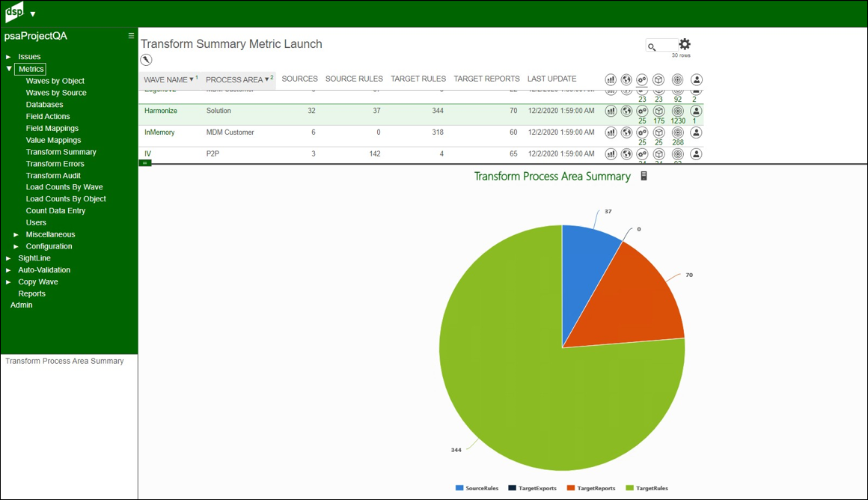Expand the Miscellaneous node

point(16,234)
